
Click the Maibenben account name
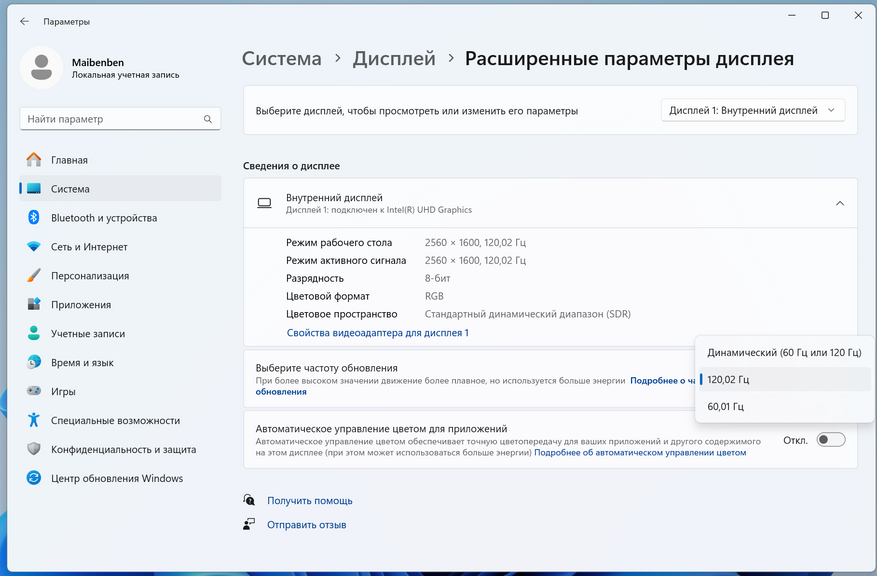pyautogui.click(x=98, y=63)
